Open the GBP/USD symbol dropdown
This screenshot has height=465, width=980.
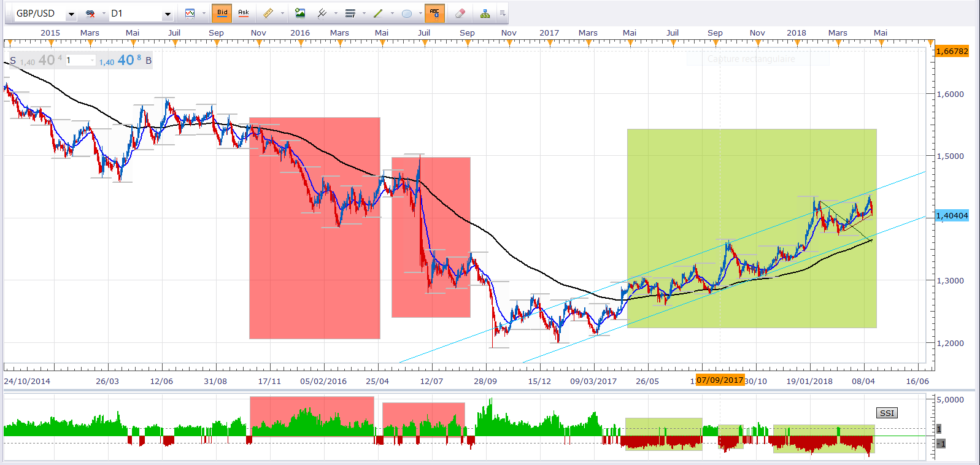[x=71, y=13]
